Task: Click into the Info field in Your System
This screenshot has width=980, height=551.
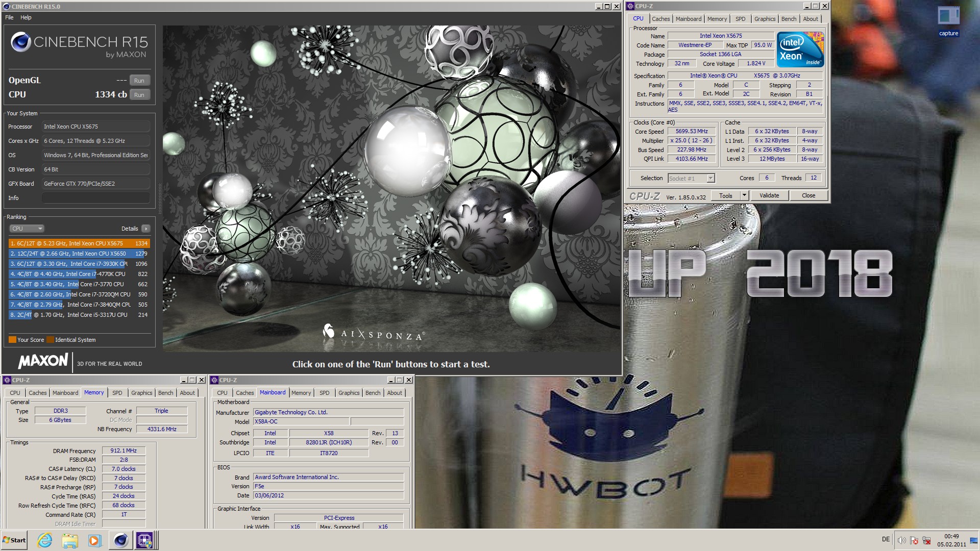Action: click(x=95, y=198)
